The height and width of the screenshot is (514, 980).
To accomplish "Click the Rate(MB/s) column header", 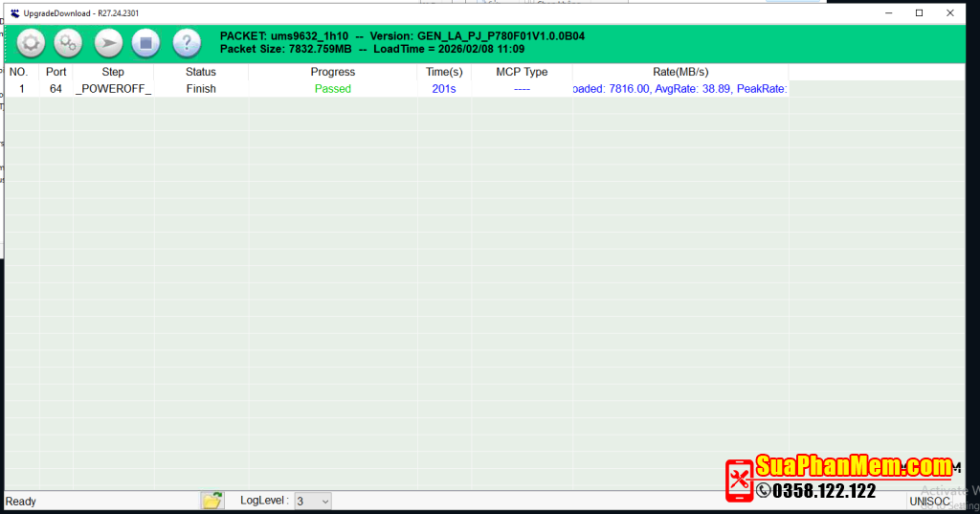I will [x=679, y=72].
